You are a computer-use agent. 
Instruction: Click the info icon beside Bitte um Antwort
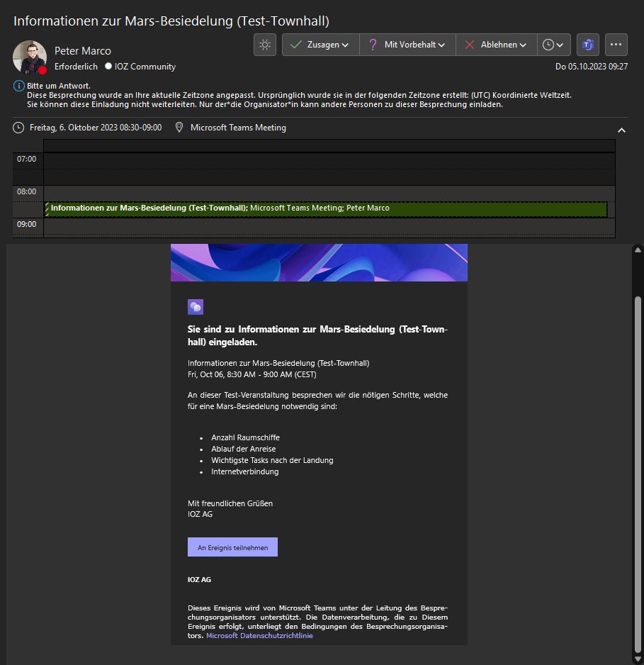coord(19,86)
